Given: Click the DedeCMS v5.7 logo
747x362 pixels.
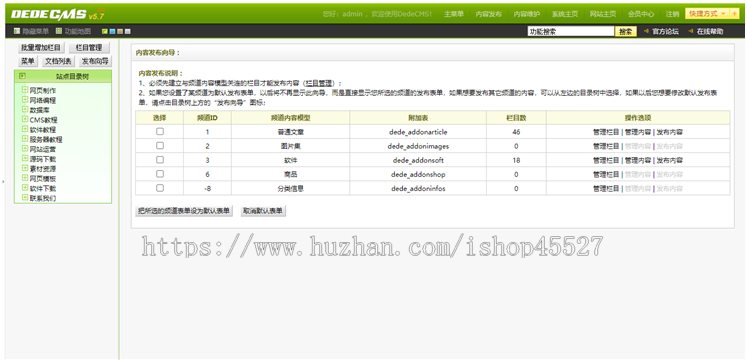Looking at the screenshot, I should [58, 14].
